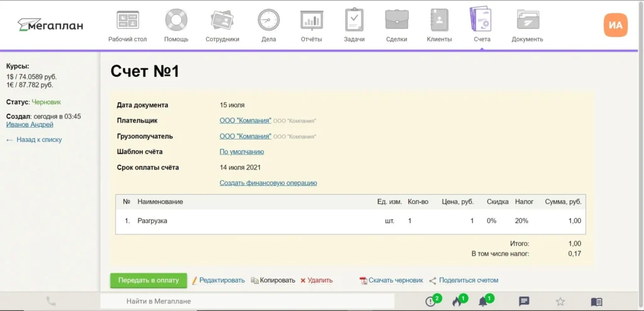The image size is (644, 311).
Task: Click the phone icon in bottom bar
Action: (51, 302)
